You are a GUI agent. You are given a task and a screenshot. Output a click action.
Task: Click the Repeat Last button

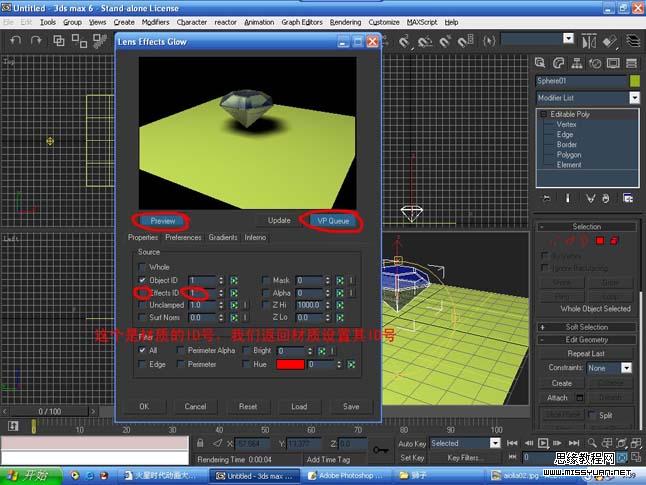pos(586,354)
